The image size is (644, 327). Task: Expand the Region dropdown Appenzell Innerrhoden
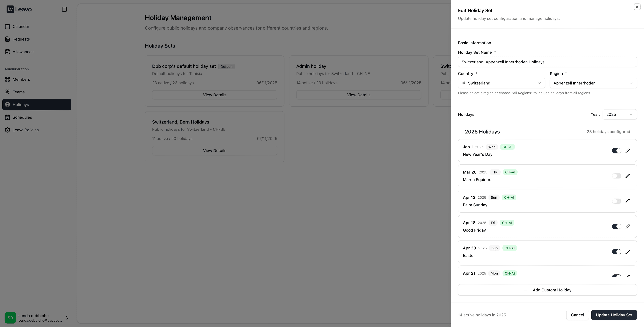[x=593, y=83]
